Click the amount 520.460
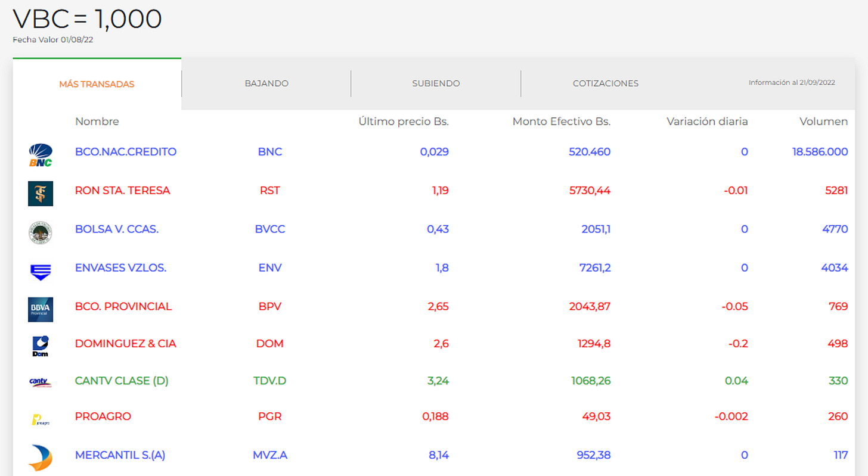868x476 pixels. click(590, 152)
